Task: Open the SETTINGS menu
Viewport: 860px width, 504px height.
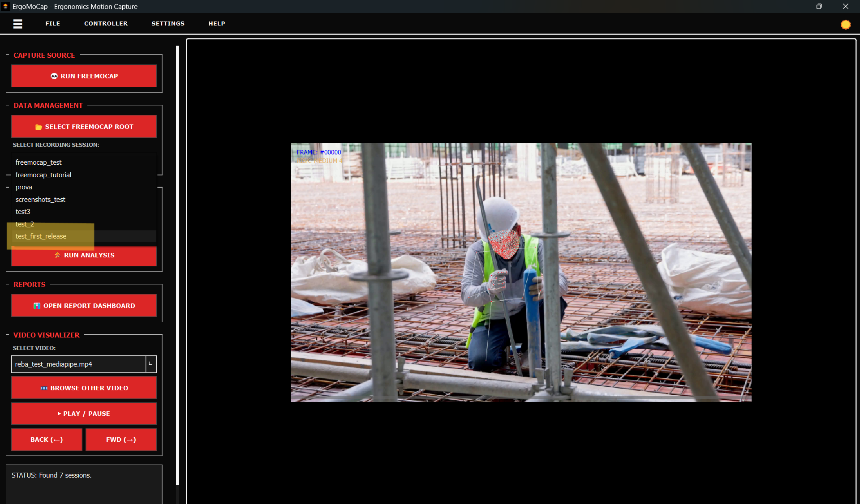Action: [168, 24]
